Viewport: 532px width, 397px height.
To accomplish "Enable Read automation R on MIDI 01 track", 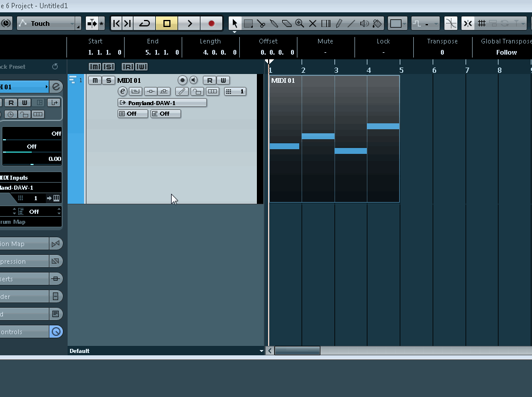I will [210, 80].
